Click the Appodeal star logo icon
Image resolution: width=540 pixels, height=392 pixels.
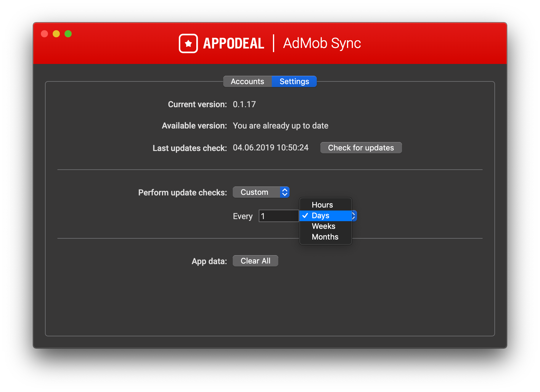coord(188,44)
